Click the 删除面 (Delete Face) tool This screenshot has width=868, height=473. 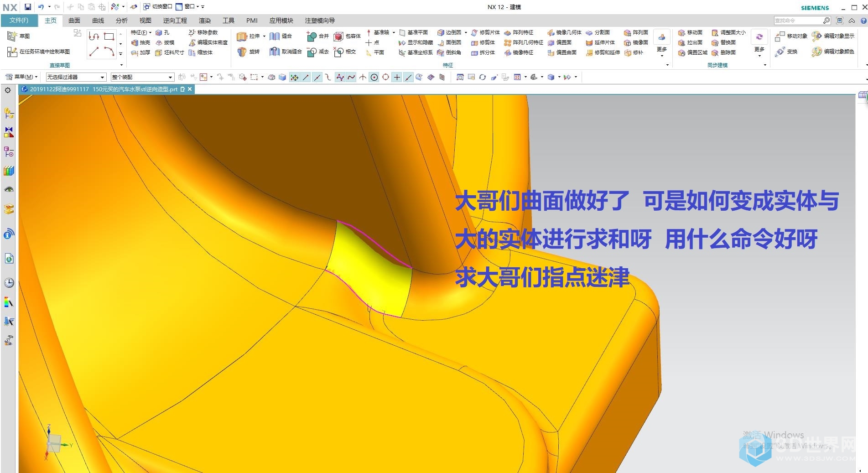click(723, 52)
